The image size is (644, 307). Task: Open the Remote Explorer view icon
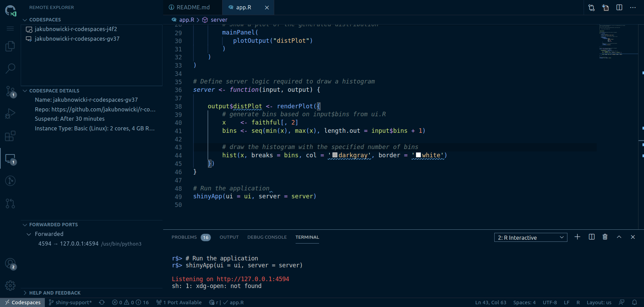[10, 159]
